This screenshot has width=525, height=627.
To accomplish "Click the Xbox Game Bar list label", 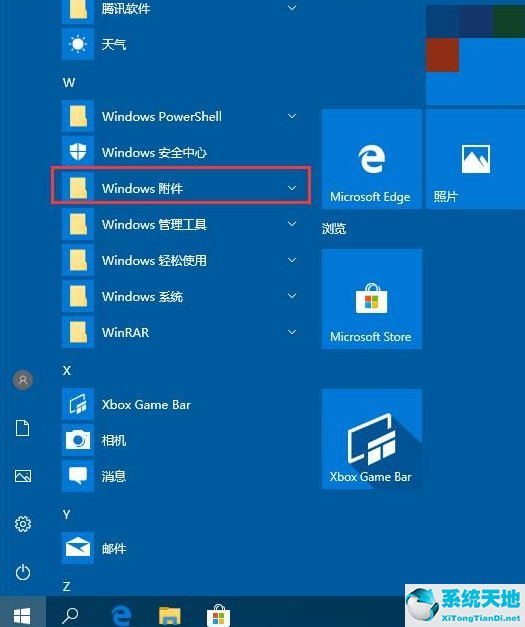I will [146, 404].
